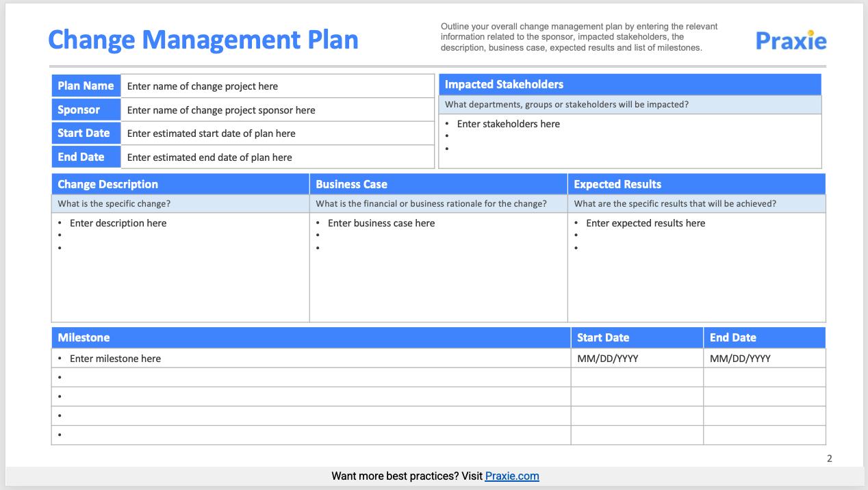Click the MM/DD/YYYY cell under End Date

coord(764,358)
